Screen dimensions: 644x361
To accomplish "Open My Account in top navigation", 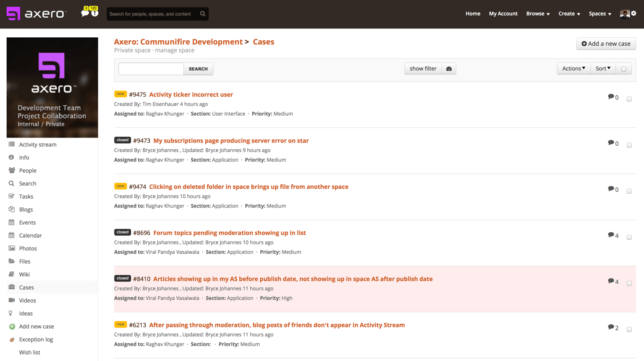I will 503,13.
